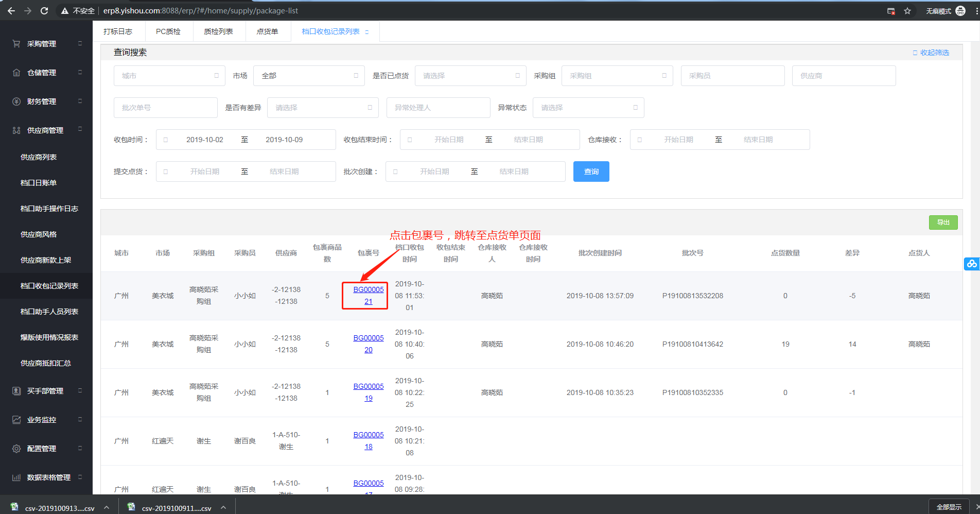Open package link BG0000518
Viewport: 980px width, 514px height.
tap(369, 441)
